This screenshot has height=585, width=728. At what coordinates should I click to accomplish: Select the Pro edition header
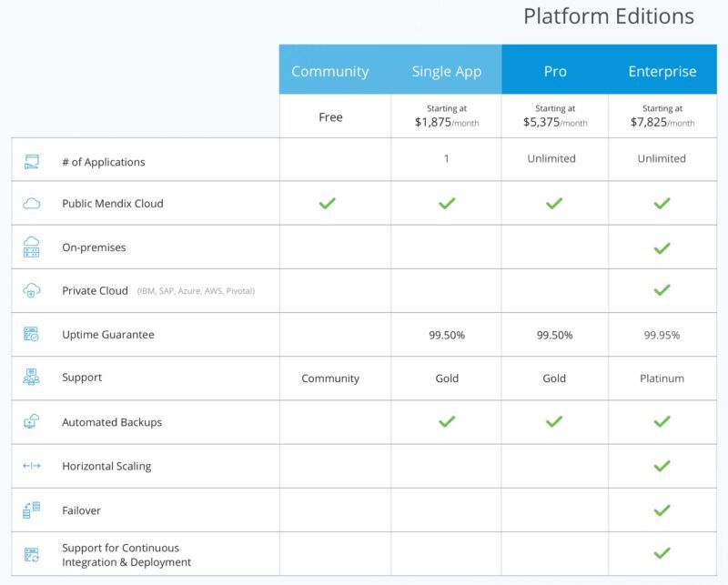click(555, 71)
